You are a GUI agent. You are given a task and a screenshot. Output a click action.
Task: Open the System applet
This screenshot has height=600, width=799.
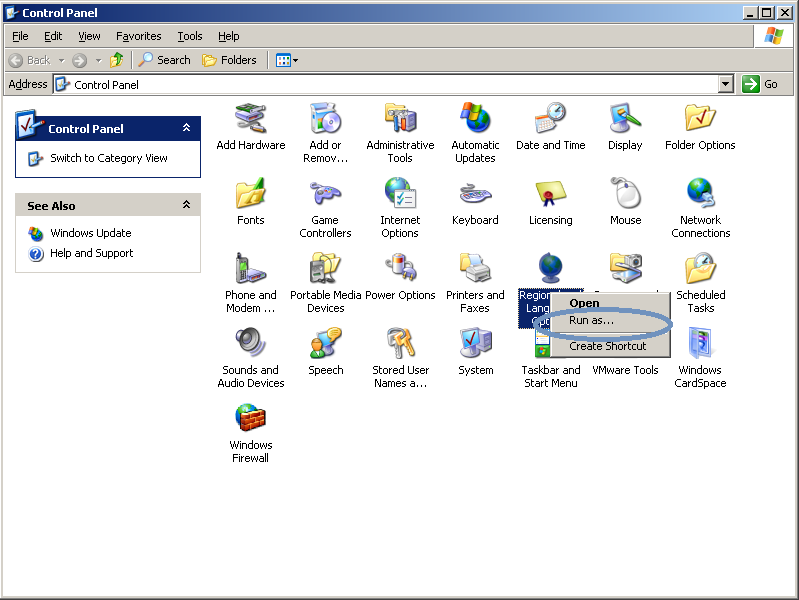[475, 343]
